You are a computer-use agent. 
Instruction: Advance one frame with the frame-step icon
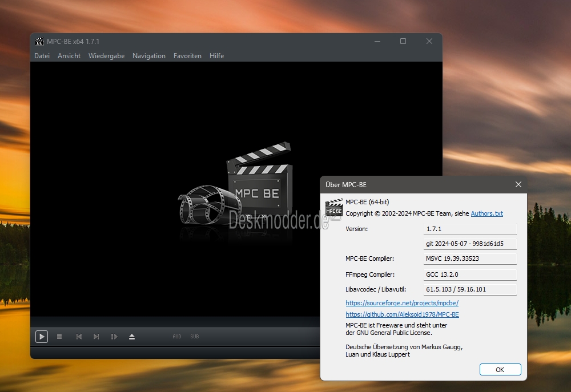click(x=114, y=337)
